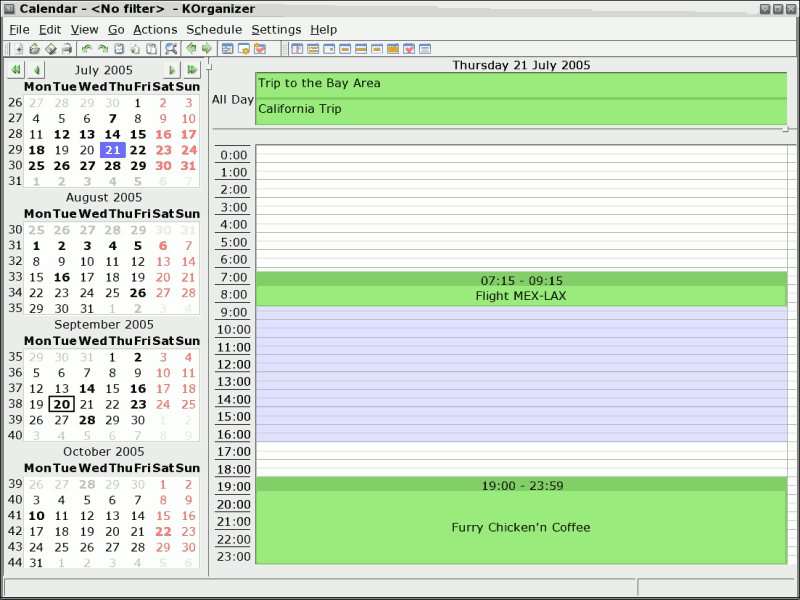
Task: Expand the Go menu
Action: 116,30
